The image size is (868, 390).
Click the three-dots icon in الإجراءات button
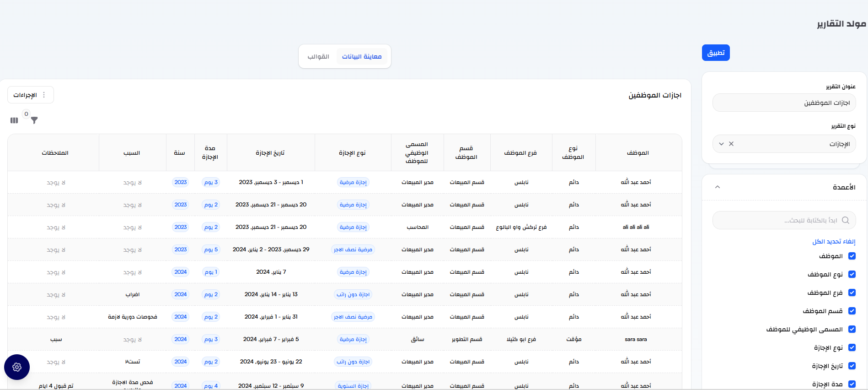44,95
